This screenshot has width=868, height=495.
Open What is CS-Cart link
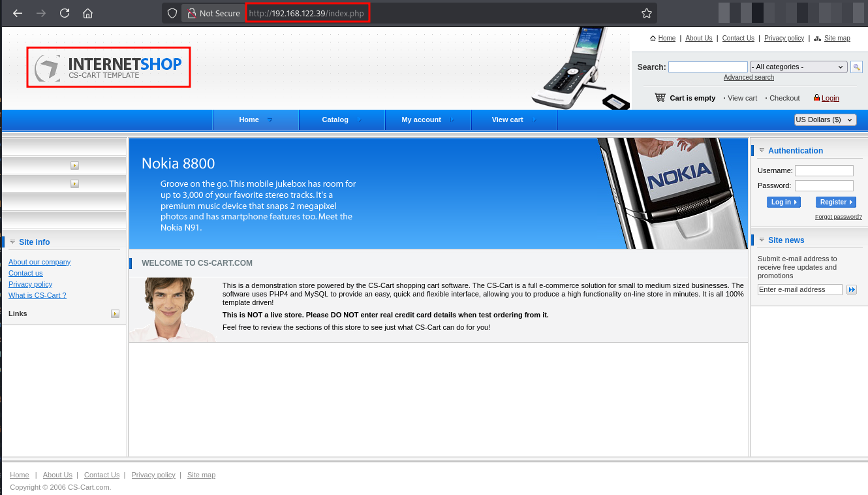point(37,295)
